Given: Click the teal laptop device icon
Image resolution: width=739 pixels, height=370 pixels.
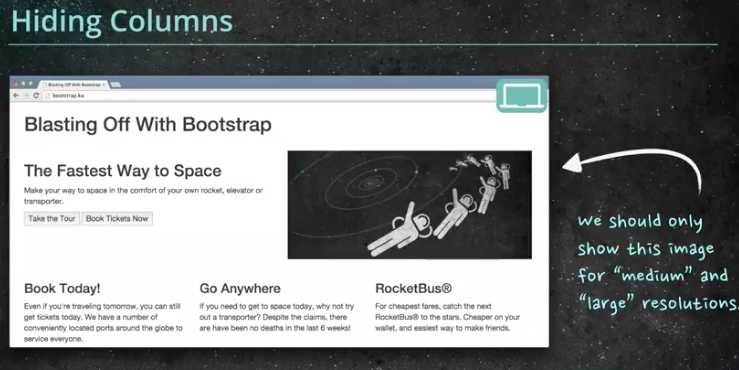Looking at the screenshot, I should point(522,95).
